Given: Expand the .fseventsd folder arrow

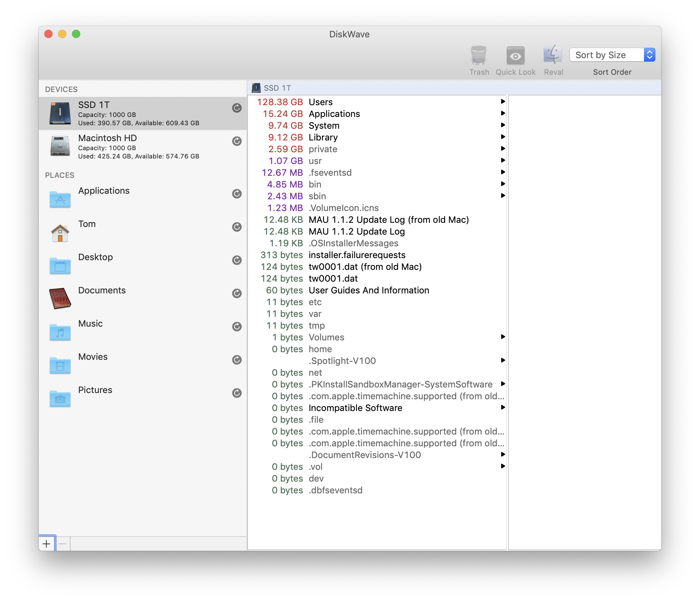Looking at the screenshot, I should click(503, 172).
